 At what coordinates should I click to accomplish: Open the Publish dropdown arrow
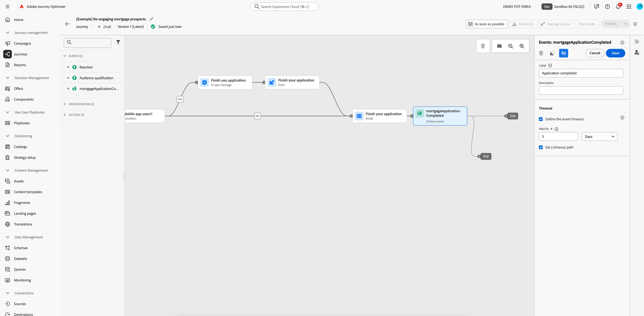coord(625,24)
